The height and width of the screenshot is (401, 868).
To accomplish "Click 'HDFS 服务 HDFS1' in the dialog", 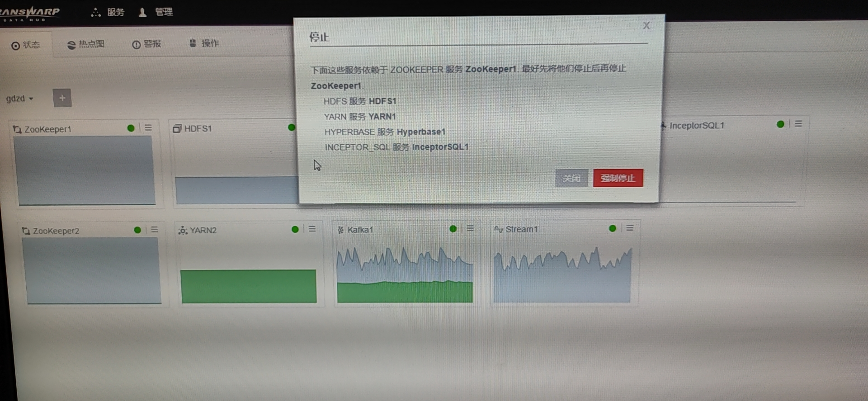I will pyautogui.click(x=360, y=101).
